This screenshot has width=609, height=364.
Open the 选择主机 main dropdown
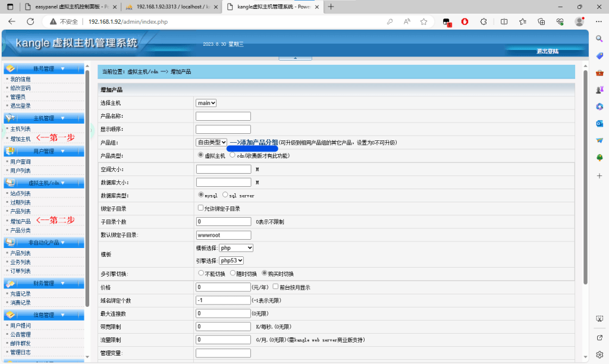[x=206, y=103]
